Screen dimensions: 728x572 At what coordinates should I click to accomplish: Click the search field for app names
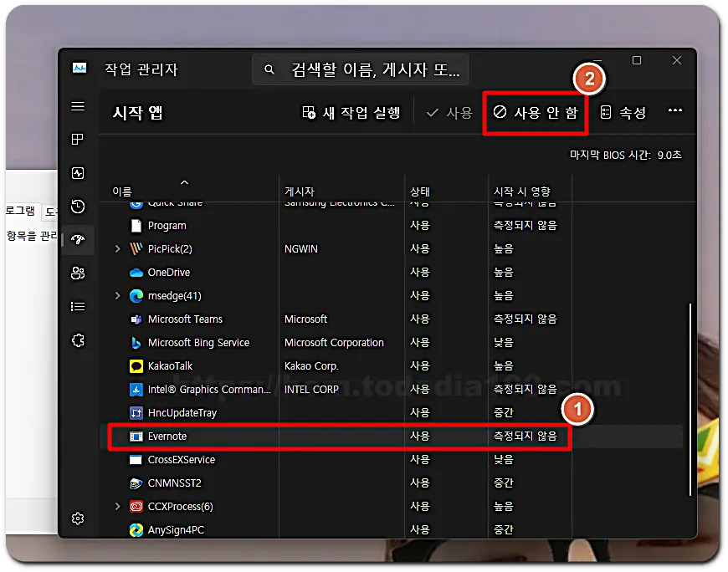pos(360,69)
